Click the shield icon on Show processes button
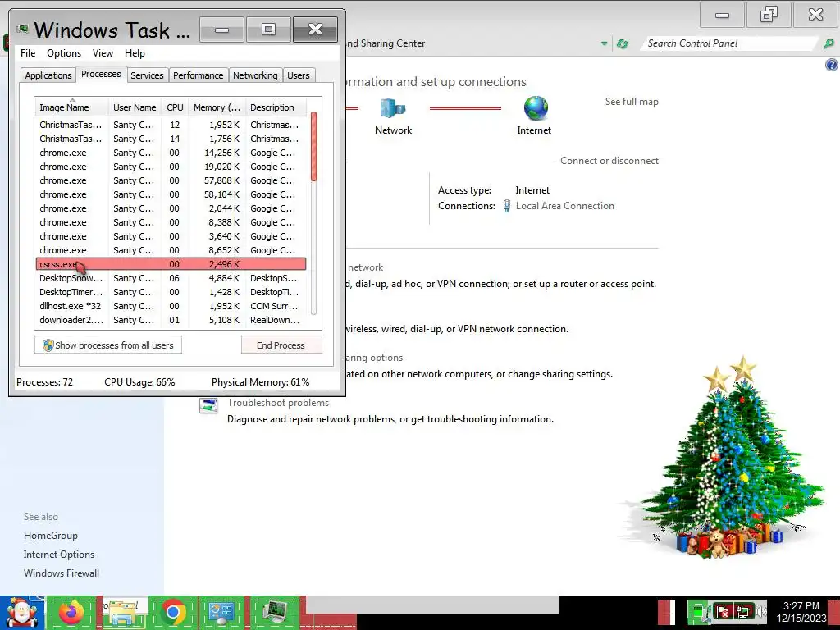This screenshot has width=840, height=630. (48, 345)
